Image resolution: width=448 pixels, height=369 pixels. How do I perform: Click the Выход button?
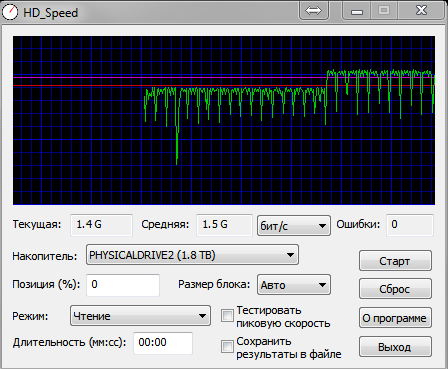point(395,347)
